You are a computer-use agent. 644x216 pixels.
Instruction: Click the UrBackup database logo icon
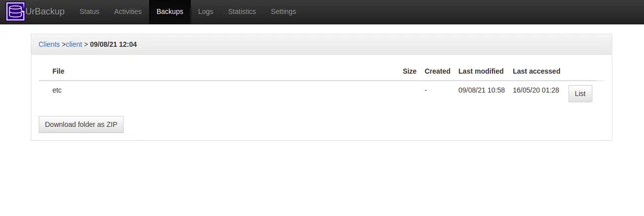[16, 11]
